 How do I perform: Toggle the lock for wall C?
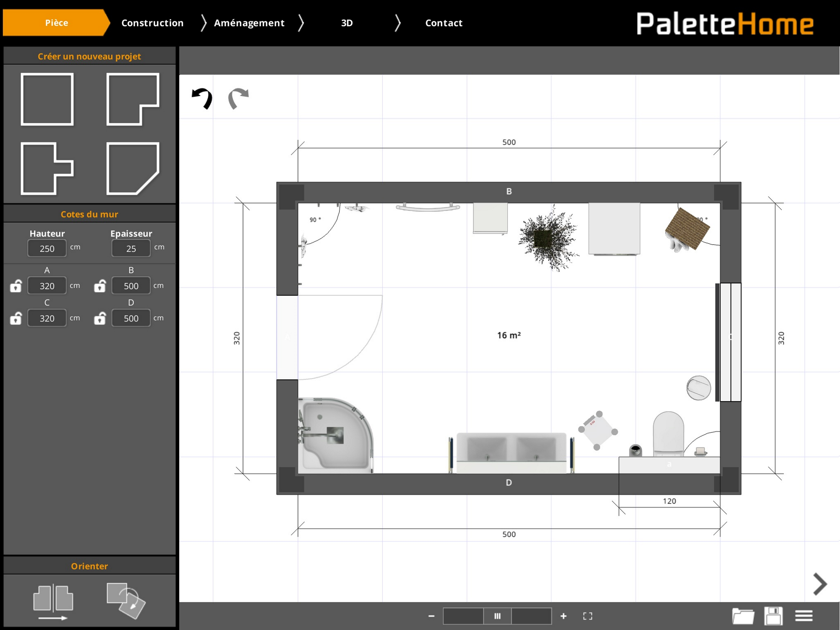tap(16, 318)
